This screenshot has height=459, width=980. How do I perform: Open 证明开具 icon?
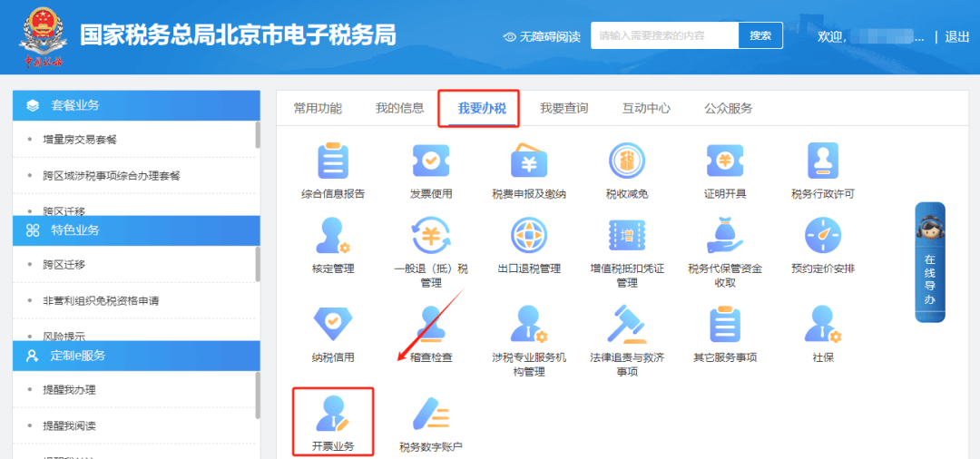coord(725,161)
